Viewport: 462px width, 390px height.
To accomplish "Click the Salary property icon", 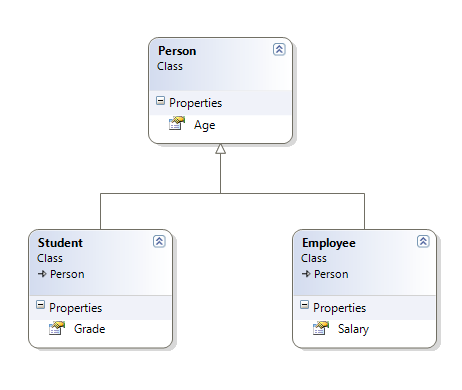I will (x=321, y=328).
